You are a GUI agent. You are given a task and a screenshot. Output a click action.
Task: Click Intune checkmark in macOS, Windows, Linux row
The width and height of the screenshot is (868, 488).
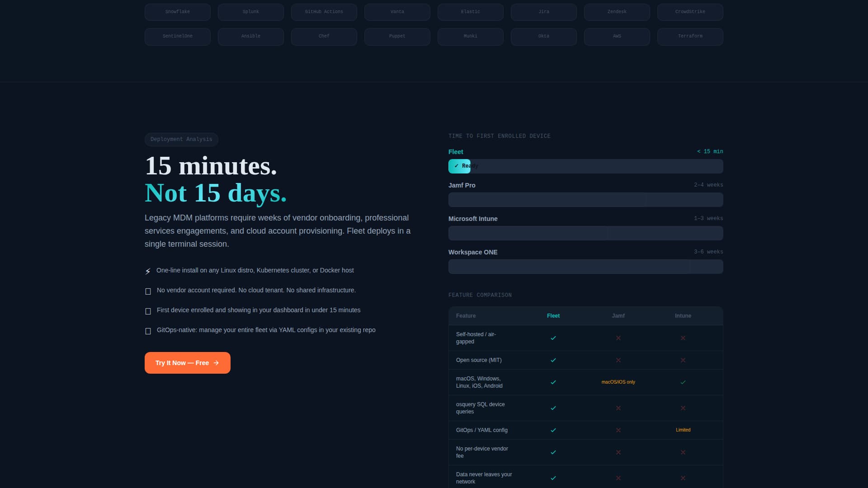[x=683, y=382]
